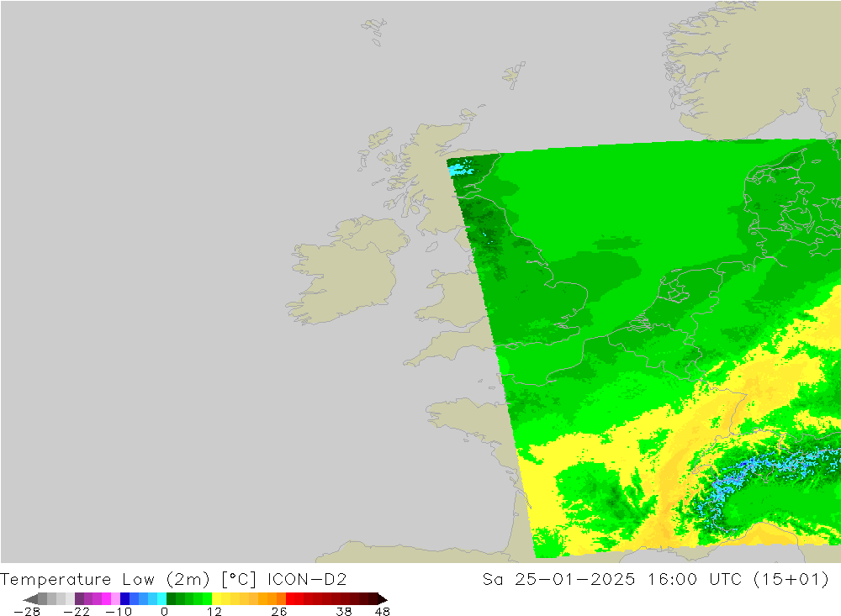Click the 26 legend value

(279, 612)
